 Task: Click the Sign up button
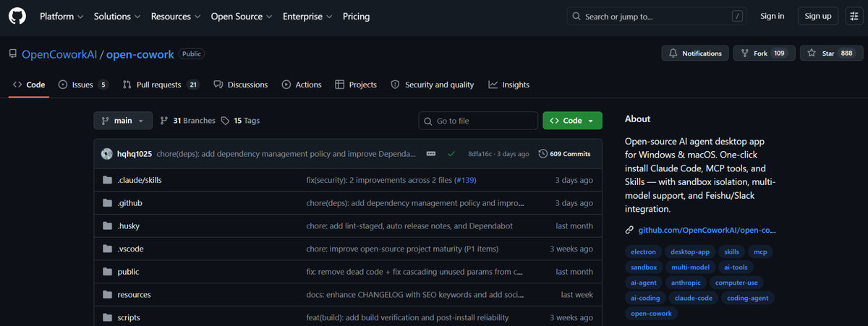818,16
